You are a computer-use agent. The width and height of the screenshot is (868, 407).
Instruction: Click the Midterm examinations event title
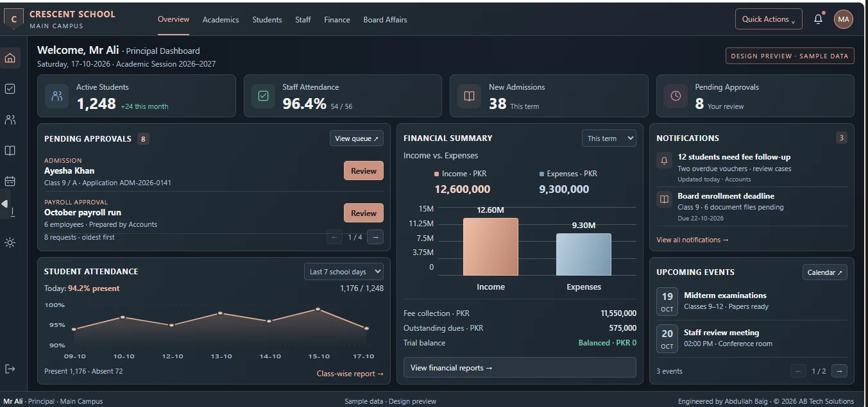pos(725,295)
